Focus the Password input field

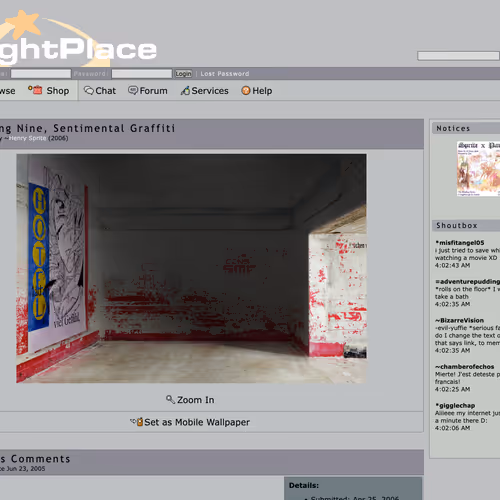click(142, 74)
